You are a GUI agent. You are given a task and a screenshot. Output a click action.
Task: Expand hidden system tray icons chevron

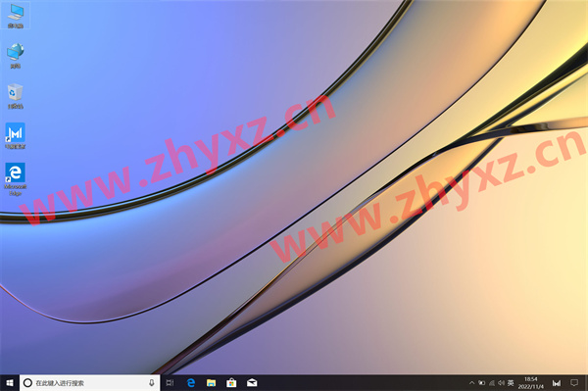[x=471, y=383]
